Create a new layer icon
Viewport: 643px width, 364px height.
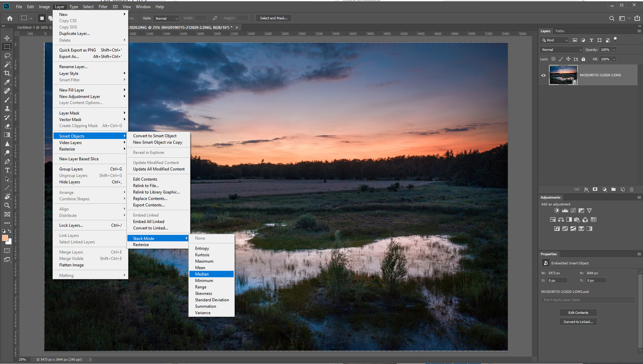pyautogui.click(x=622, y=190)
